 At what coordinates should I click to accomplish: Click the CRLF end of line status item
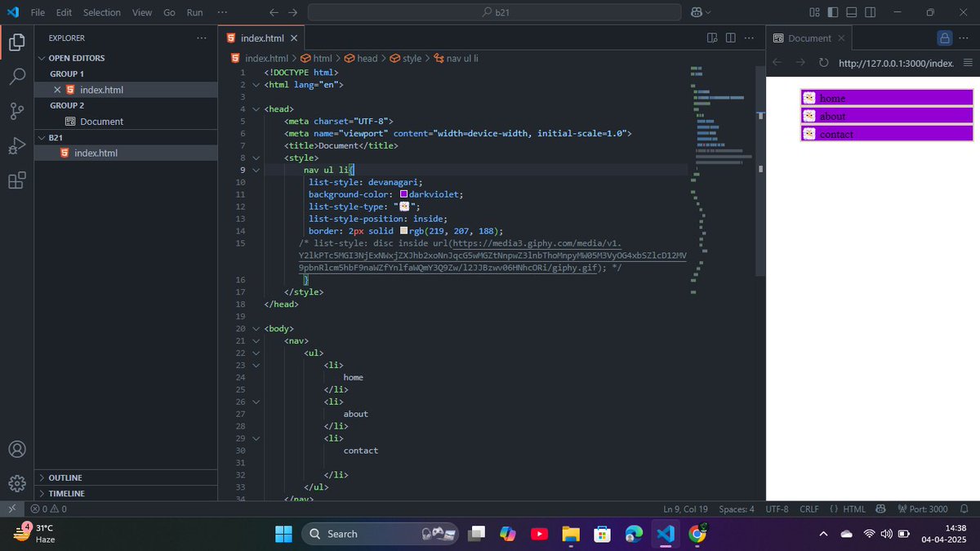pos(808,509)
